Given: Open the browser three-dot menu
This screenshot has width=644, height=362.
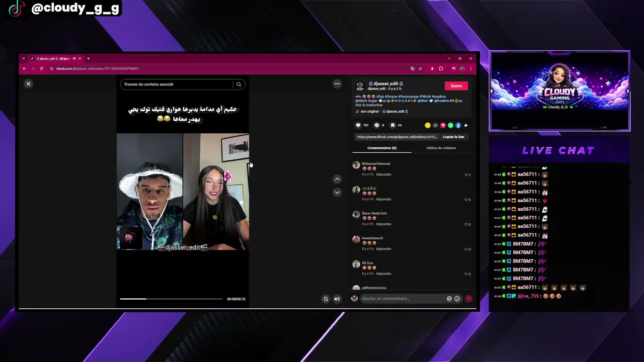Looking at the screenshot, I should [x=471, y=68].
